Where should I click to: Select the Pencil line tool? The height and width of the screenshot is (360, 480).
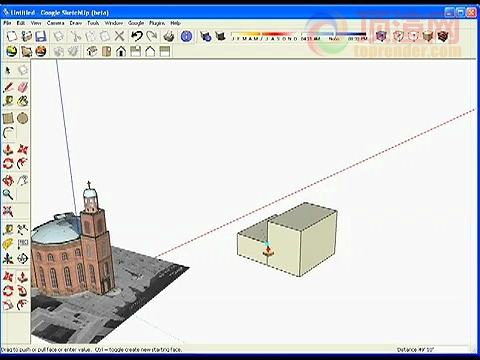coord(8,87)
